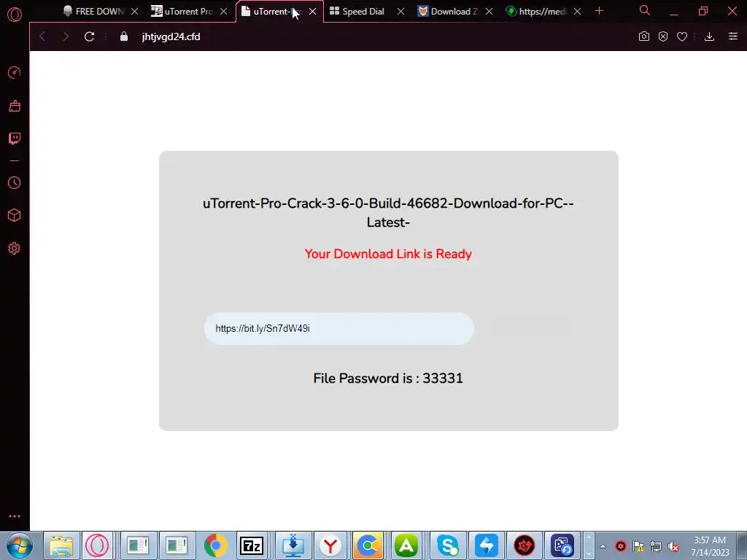Screen dimensions: 747x560
Task: Open Windows Explorer from taskbar
Action: 61,545
